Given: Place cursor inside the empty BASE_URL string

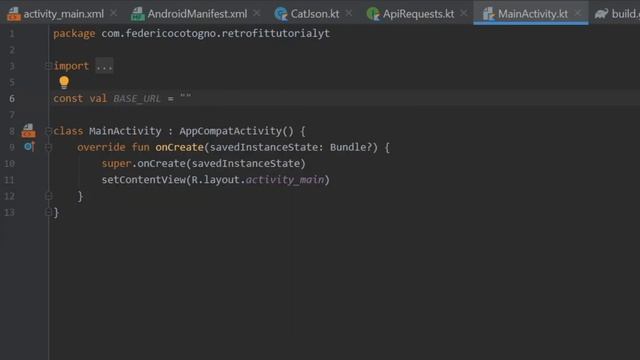Looking at the screenshot, I should pos(186,98).
